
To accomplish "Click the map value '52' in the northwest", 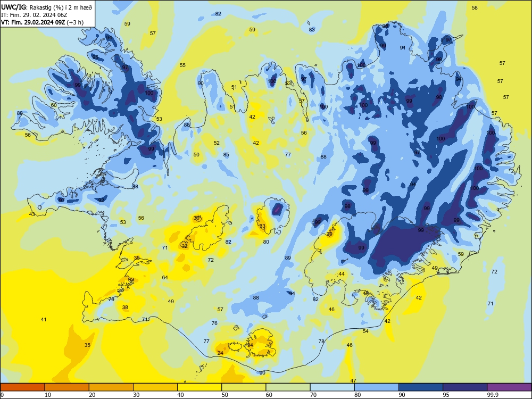I will [x=217, y=143].
